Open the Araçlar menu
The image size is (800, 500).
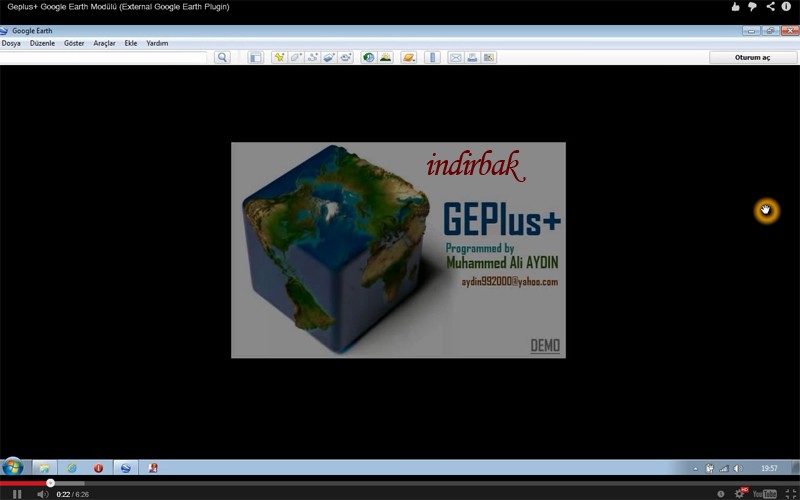click(104, 43)
